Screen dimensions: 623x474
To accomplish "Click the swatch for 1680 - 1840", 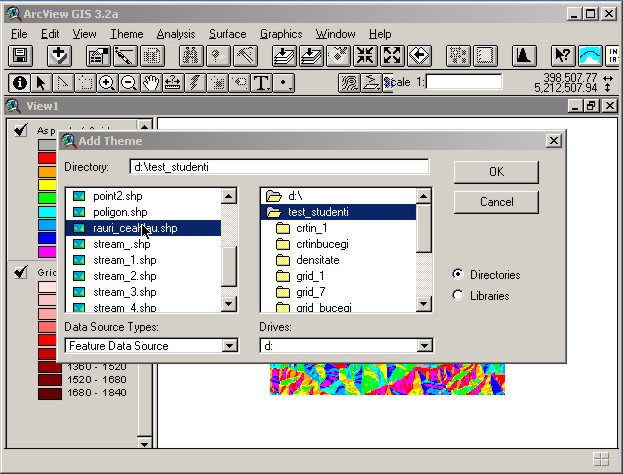I will point(50,393).
